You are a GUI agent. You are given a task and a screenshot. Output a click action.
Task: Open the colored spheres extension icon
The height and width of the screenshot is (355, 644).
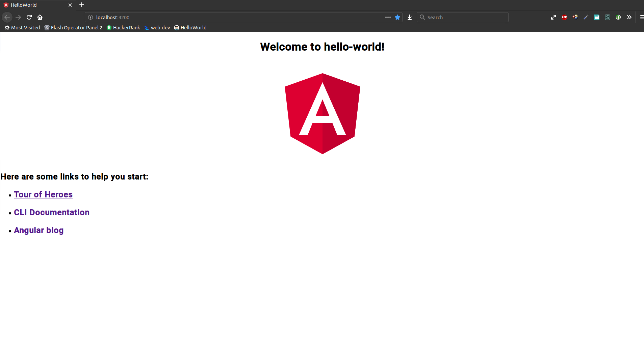coord(575,17)
